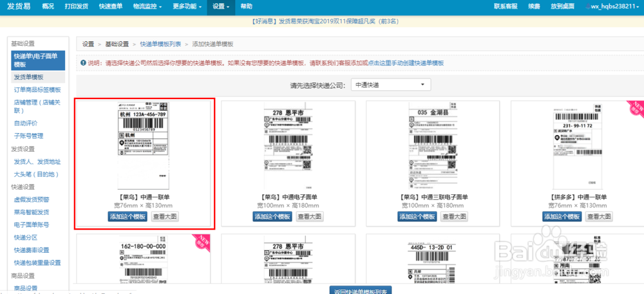Viewport: 644px width, 294px height.
Task: View large image of 【拼多多】中通一联单
Action: click(599, 217)
